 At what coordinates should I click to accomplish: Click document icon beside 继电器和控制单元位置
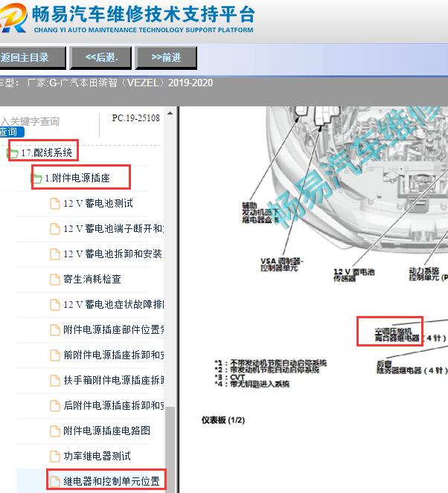coord(55,482)
